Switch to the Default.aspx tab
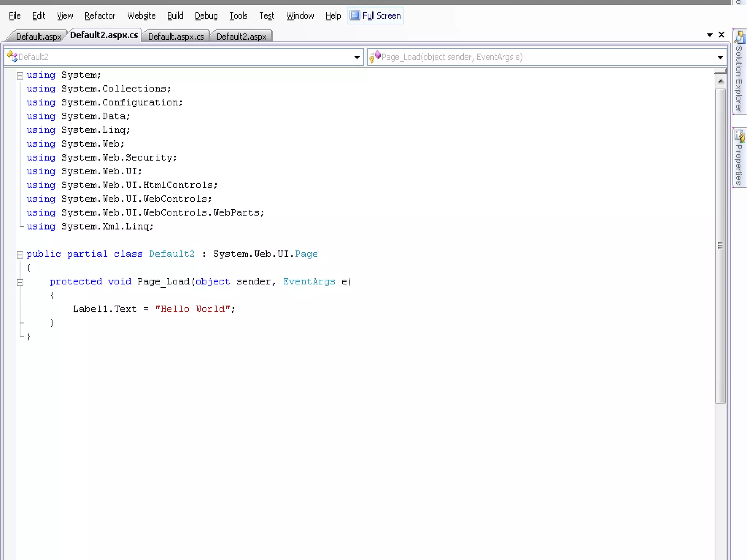The image size is (747, 560). 38,36
